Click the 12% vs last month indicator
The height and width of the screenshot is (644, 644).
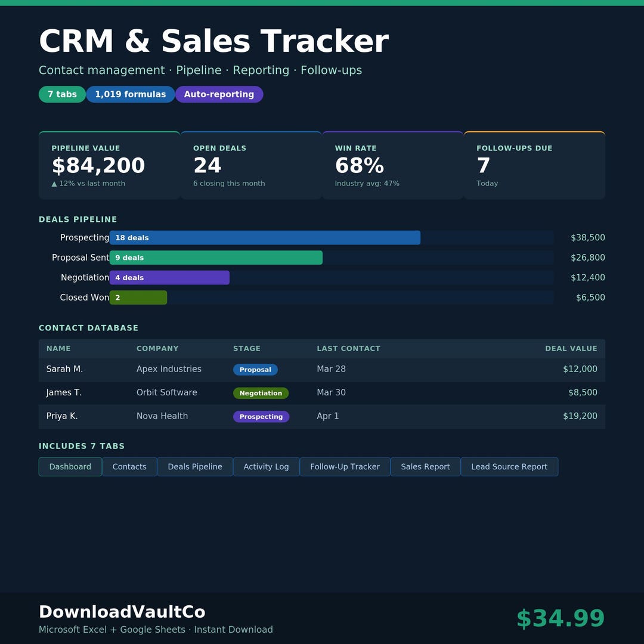pos(88,184)
